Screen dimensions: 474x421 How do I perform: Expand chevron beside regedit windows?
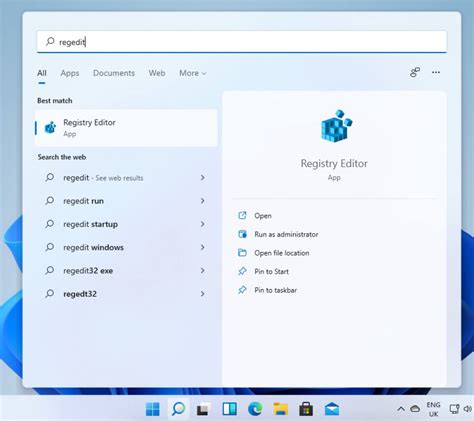tap(203, 247)
